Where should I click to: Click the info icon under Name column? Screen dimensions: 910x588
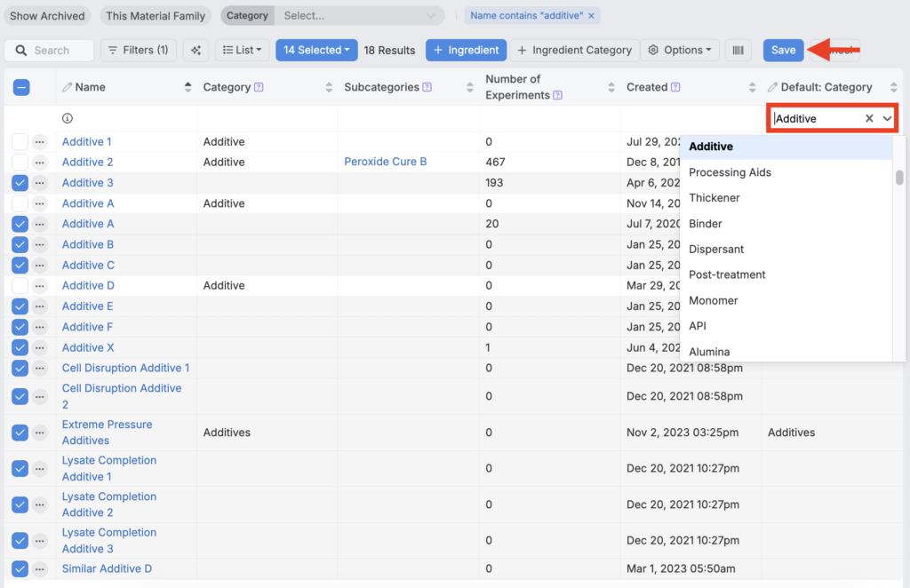coord(68,118)
